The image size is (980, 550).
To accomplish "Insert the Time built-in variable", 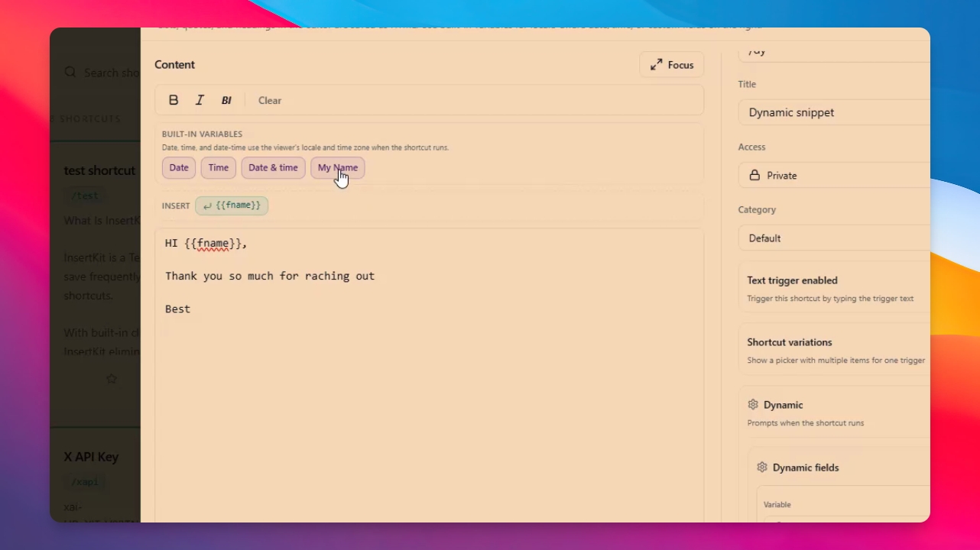I will [x=219, y=167].
